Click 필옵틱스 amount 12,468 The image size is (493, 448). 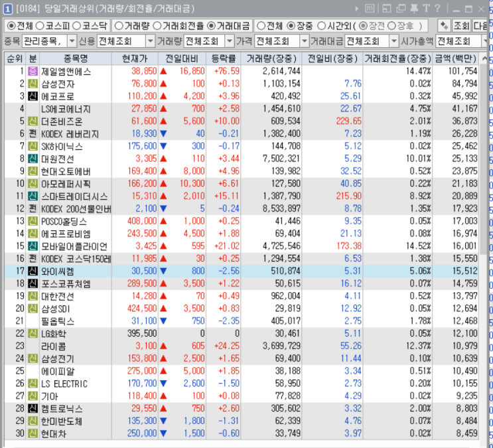click(x=464, y=321)
